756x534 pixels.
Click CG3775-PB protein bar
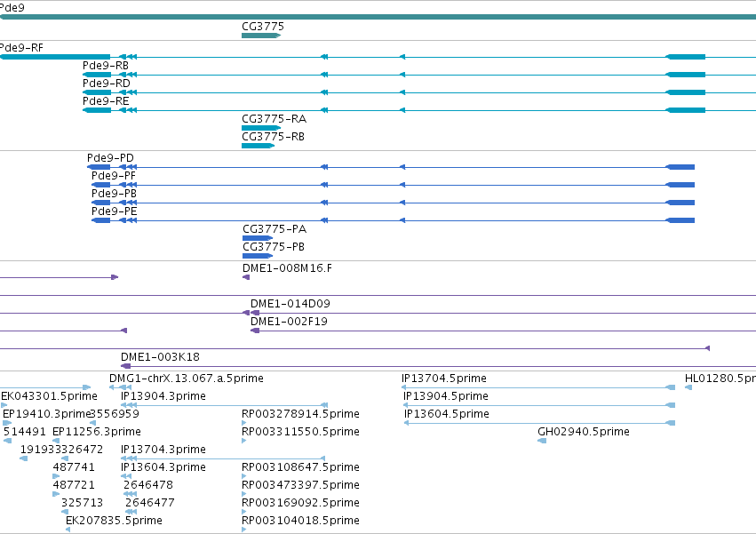tap(258, 256)
